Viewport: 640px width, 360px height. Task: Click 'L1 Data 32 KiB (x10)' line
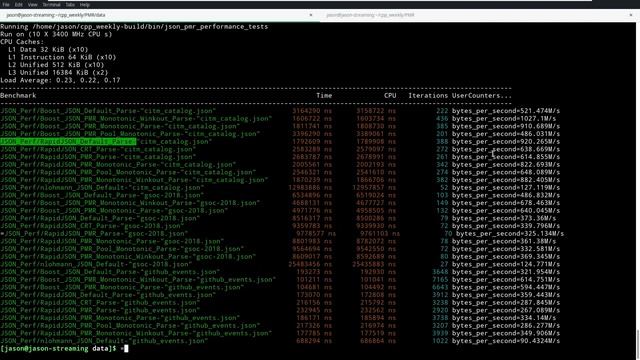coord(48,50)
